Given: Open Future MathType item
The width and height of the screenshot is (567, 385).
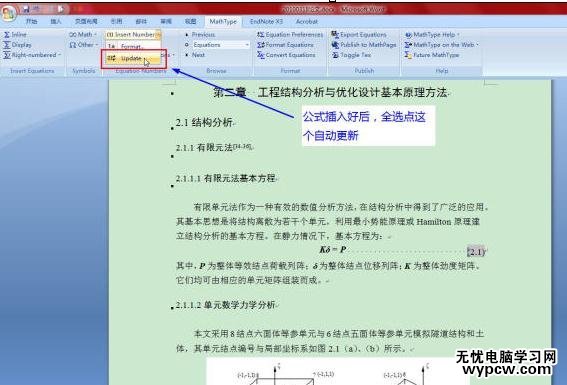Looking at the screenshot, I should click(x=432, y=55).
